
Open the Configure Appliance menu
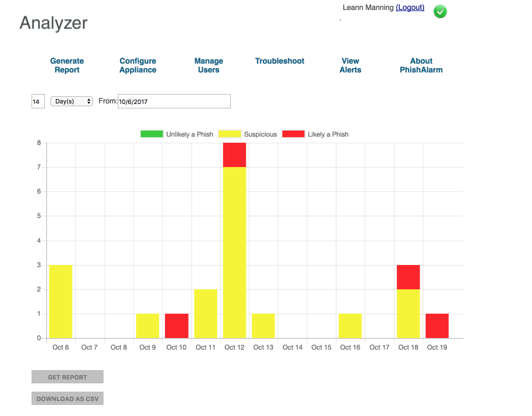tap(138, 65)
